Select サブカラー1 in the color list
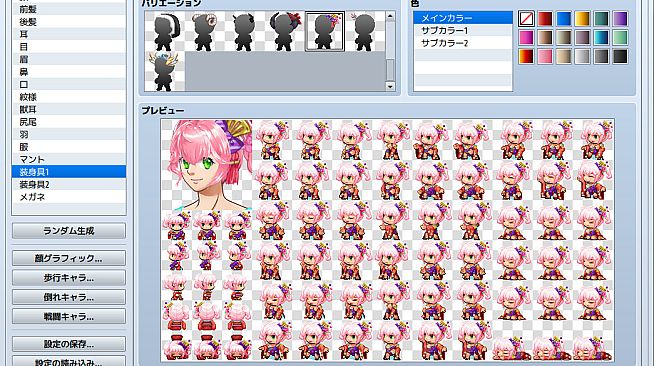 click(463, 30)
